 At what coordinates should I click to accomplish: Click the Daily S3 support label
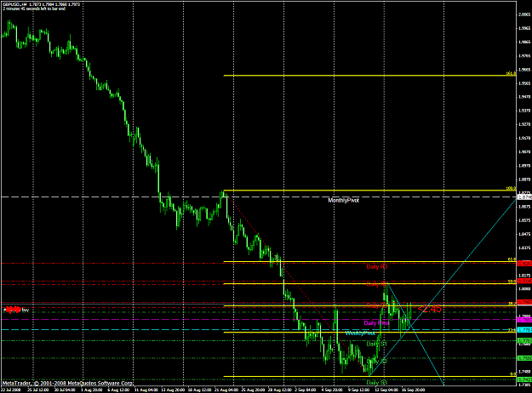[376, 383]
